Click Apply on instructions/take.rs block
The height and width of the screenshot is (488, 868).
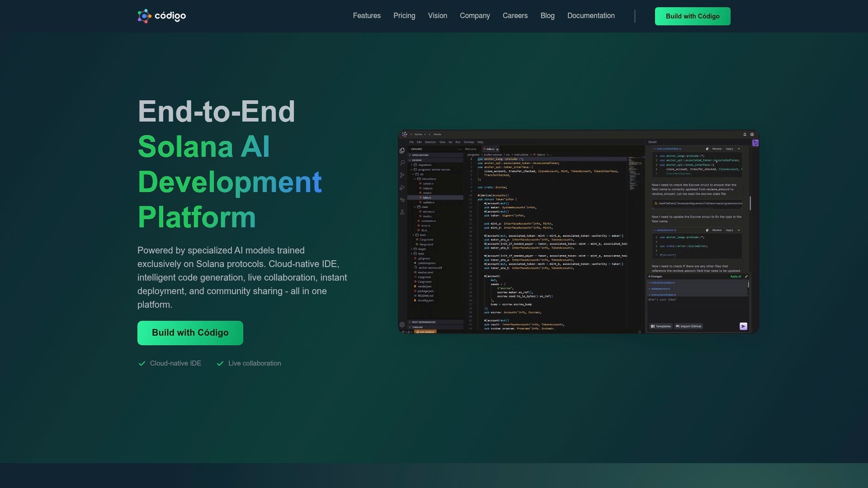click(x=730, y=149)
